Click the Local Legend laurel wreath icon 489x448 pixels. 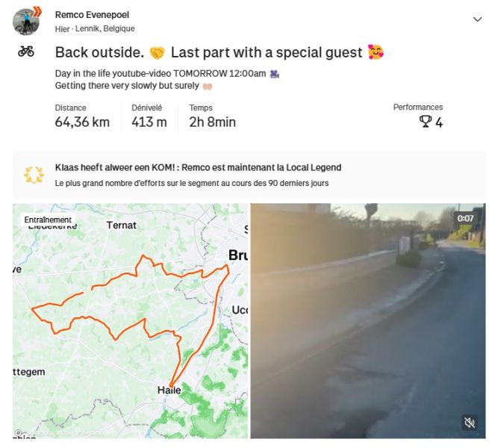click(x=34, y=175)
